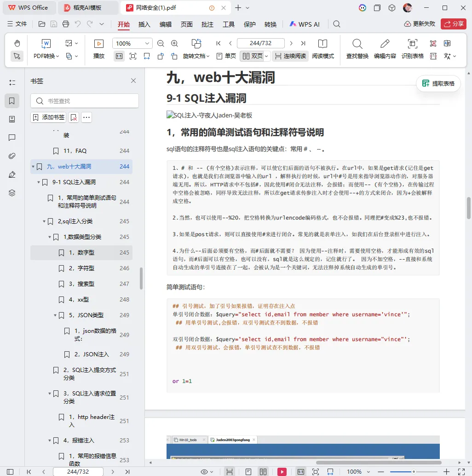Click the document vertical scrollbar
Screen dimensions: 472x476
tap(469, 208)
